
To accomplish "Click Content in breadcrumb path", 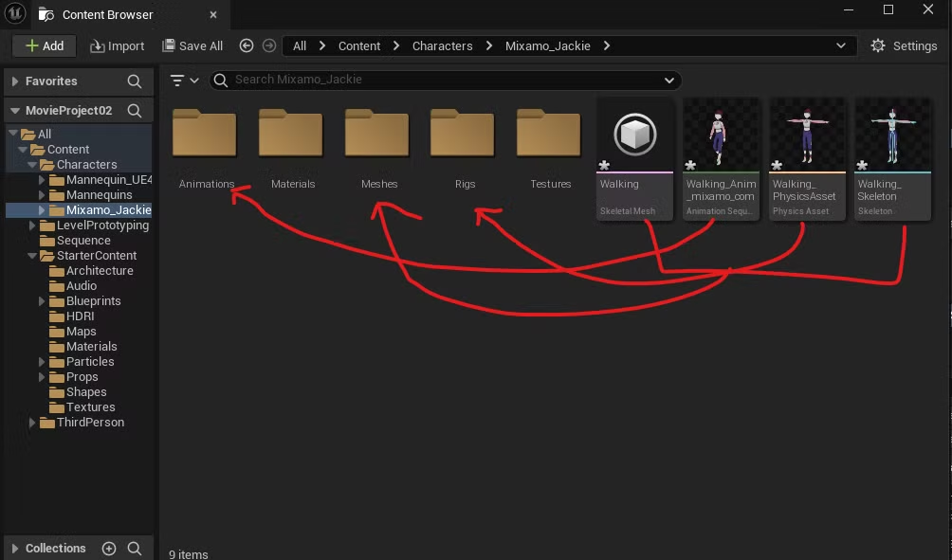I will 358,46.
